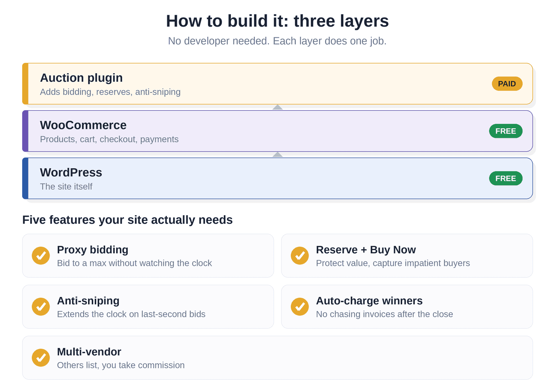Click the "Reserve + Buy Now" feature title
The height and width of the screenshot is (392, 555).
pos(366,250)
